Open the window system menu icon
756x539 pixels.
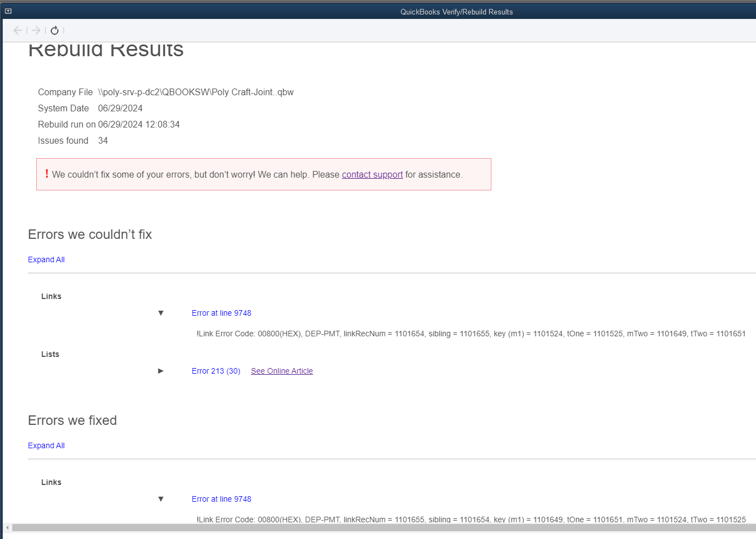pos(8,11)
